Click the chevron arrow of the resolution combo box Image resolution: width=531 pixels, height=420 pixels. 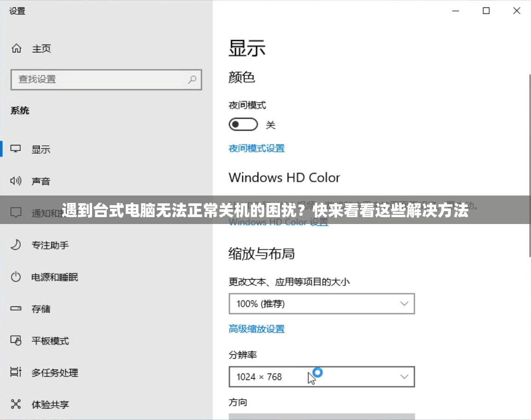[404, 377]
